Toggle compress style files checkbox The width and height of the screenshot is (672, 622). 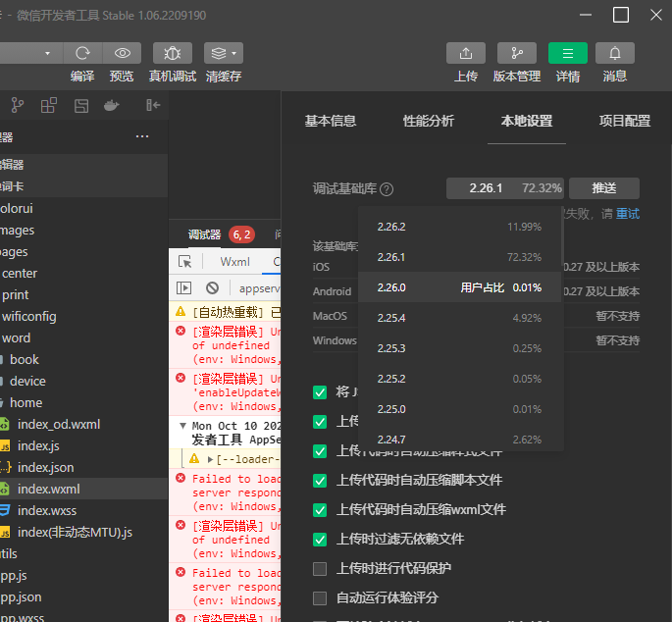320,451
